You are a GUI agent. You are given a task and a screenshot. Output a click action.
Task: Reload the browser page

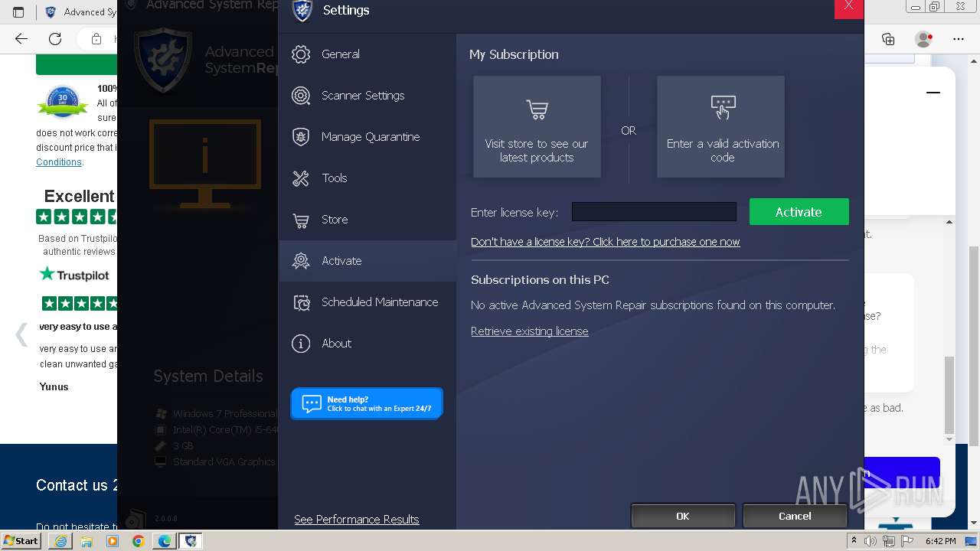coord(55,39)
